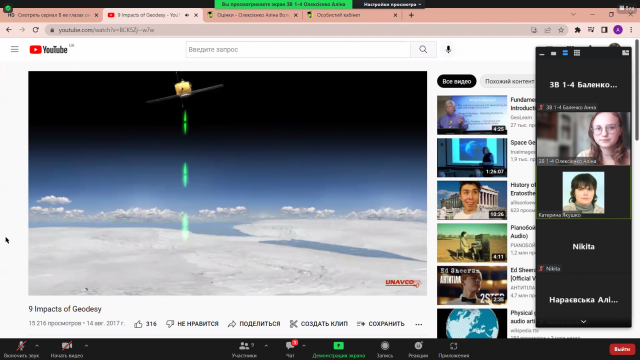
Task: Open the purple profile avatar in Chrome
Action: coord(618,30)
